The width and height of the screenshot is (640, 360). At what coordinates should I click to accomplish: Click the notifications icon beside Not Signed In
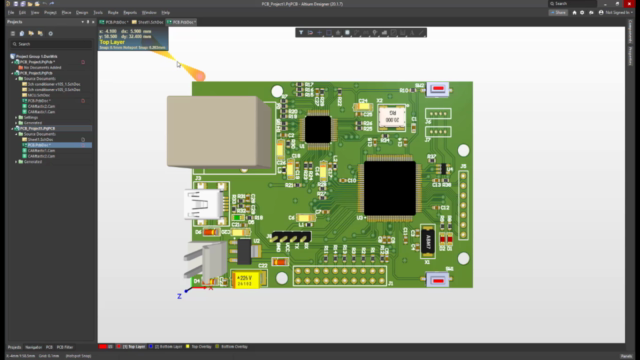(x=591, y=13)
